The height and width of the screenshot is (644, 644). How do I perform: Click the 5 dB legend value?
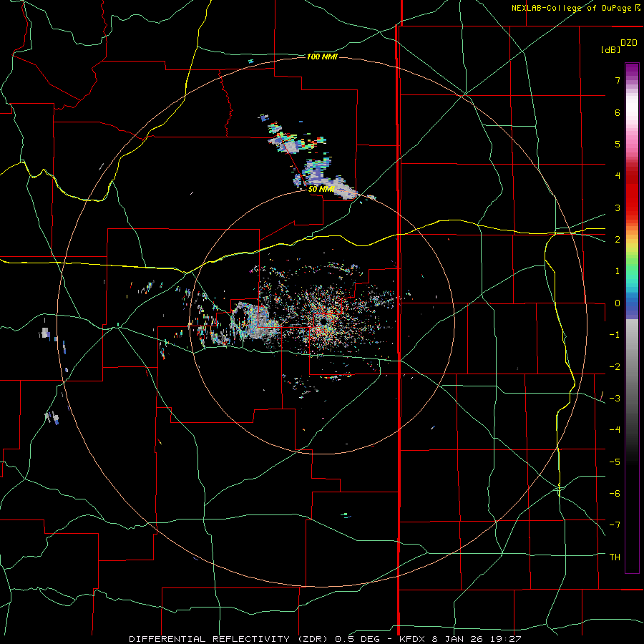tap(618, 144)
